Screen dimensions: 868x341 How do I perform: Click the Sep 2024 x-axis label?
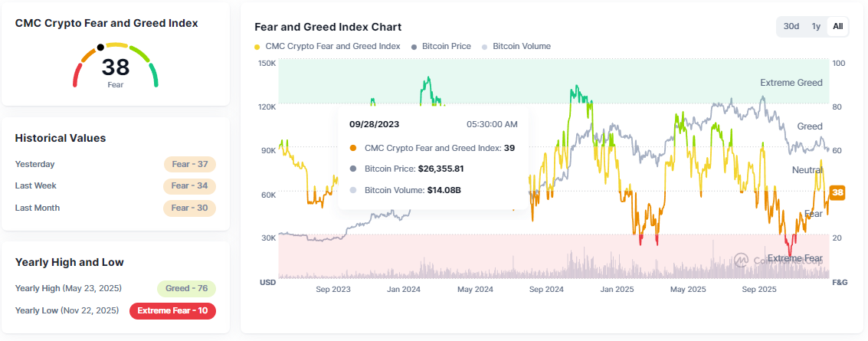click(x=546, y=289)
